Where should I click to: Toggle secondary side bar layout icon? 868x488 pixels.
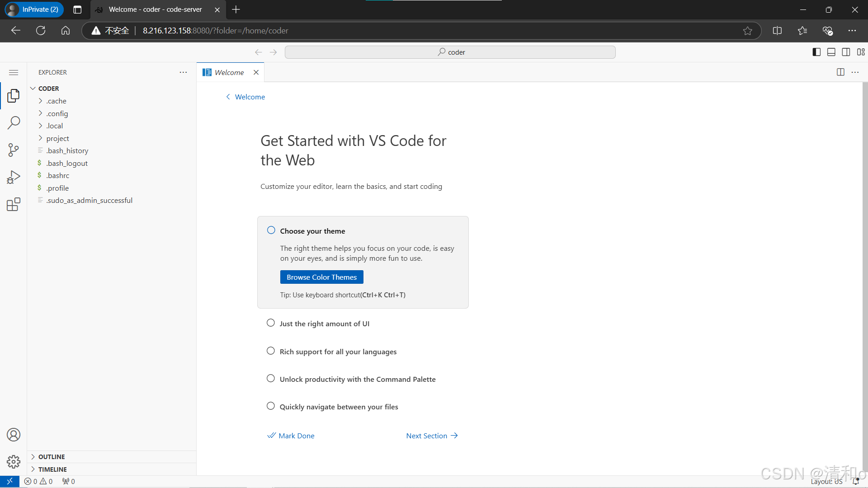846,52
